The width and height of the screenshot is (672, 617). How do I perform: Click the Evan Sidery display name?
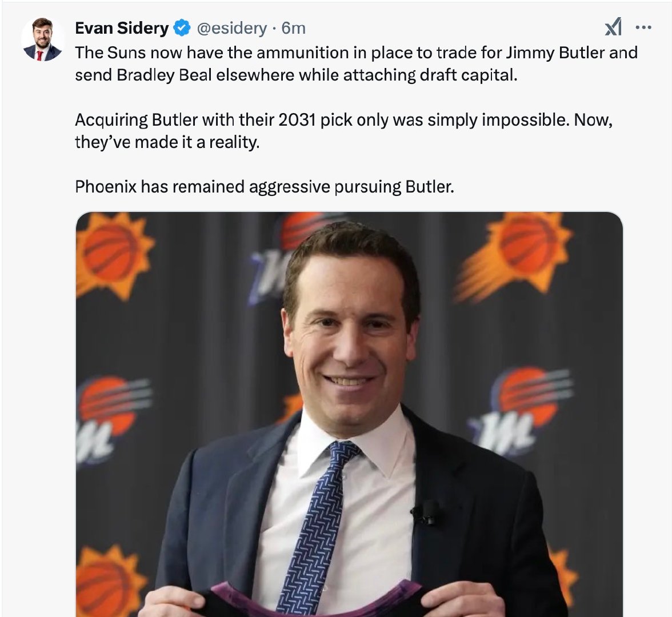[122, 27]
